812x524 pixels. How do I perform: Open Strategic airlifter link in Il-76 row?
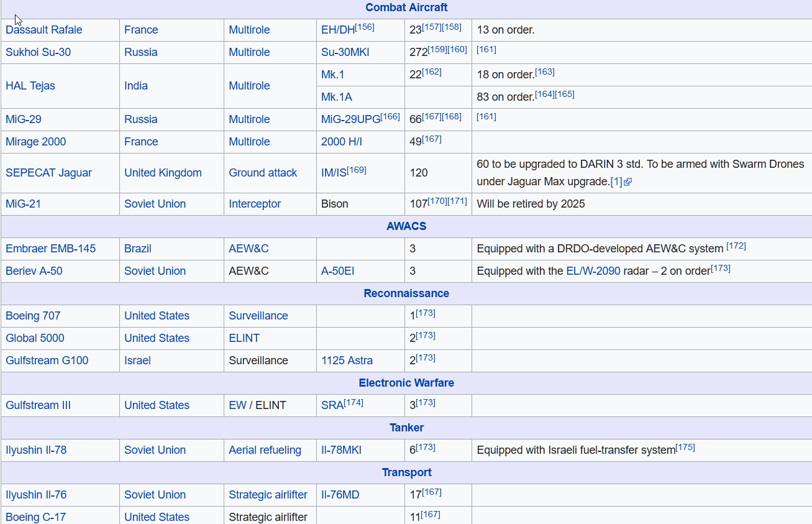tap(268, 495)
